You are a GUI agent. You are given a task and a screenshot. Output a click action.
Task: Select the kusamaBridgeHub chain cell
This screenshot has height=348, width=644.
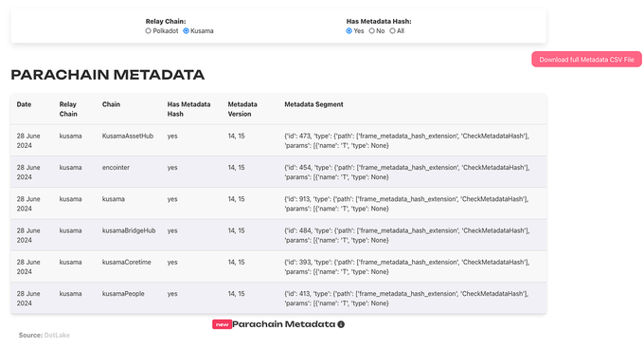coord(129,230)
